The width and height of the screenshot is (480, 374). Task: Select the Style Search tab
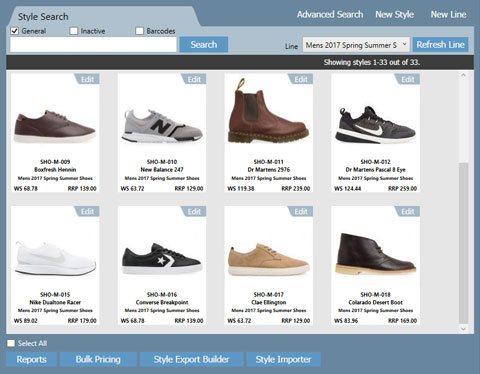(43, 17)
